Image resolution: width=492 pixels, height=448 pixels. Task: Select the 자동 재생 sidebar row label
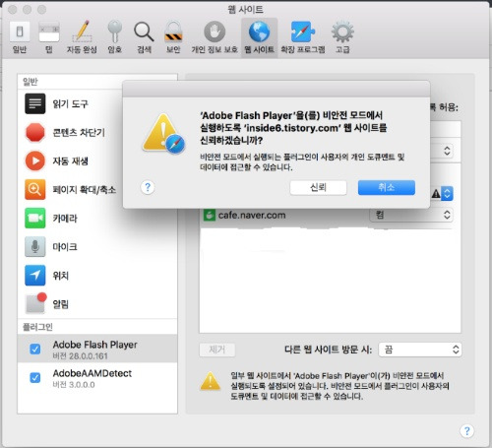71,160
